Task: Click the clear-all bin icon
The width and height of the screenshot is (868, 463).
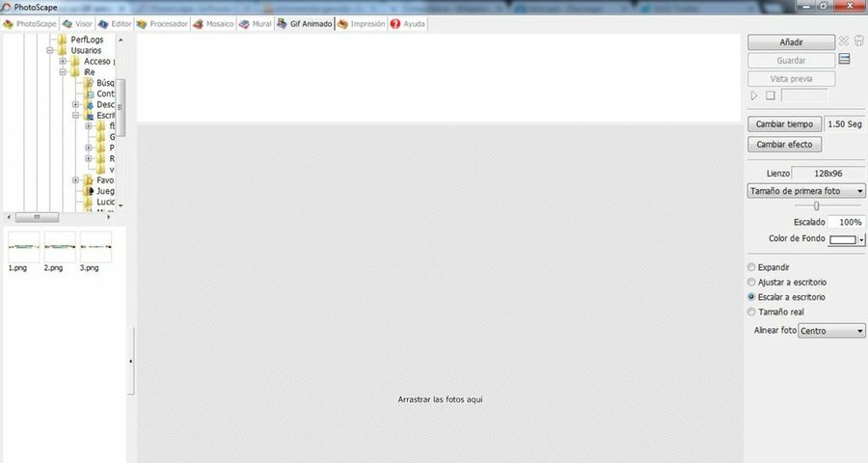Action: click(x=859, y=41)
